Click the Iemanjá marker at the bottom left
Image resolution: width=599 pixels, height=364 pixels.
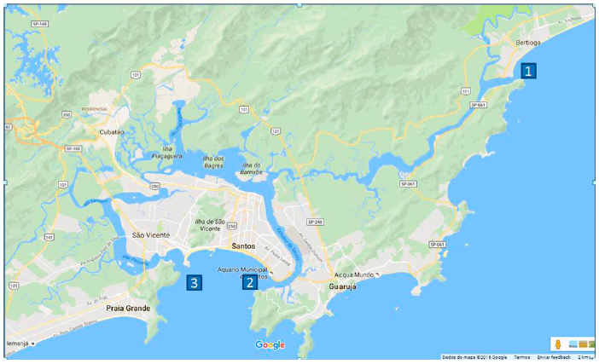tap(20, 344)
